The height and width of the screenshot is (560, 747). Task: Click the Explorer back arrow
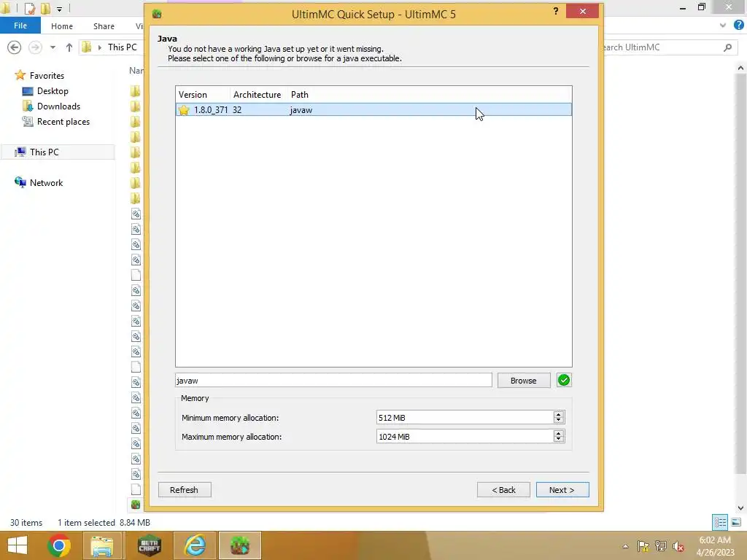15,47
